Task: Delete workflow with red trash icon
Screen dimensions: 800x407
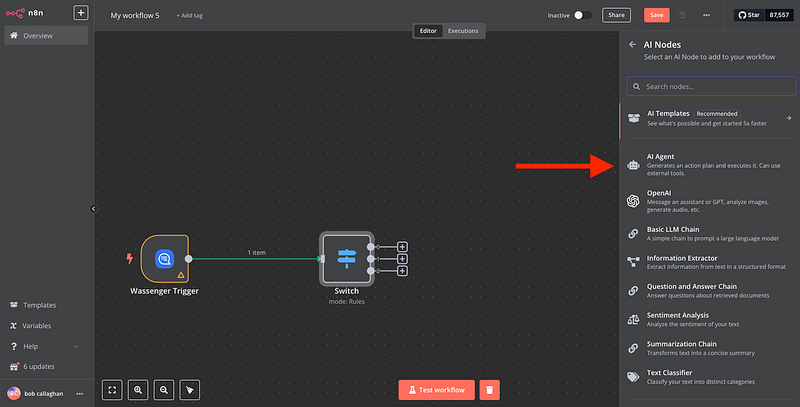Action: click(488, 389)
